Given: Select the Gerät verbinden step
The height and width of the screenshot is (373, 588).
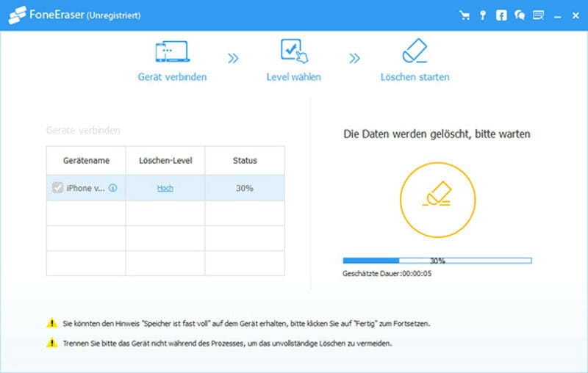Looking at the screenshot, I should tap(172, 61).
